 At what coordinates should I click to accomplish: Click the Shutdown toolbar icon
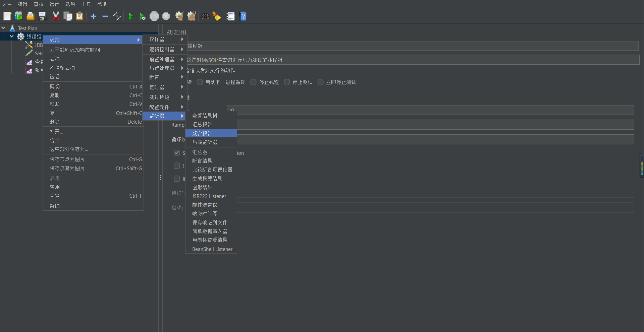[x=166, y=16]
